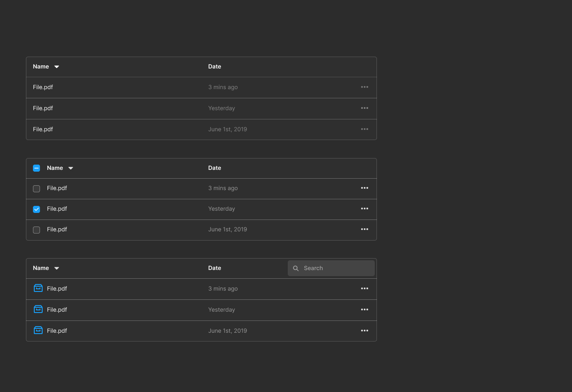
Task: Click 'Date' column header in plain table
Action: coord(214,67)
